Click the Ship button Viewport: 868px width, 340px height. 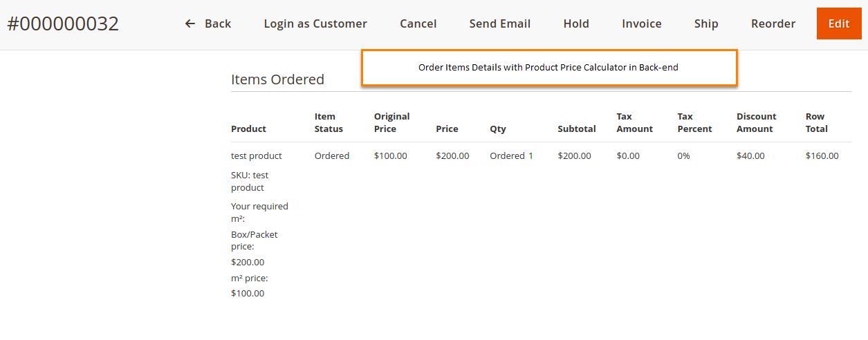click(706, 23)
